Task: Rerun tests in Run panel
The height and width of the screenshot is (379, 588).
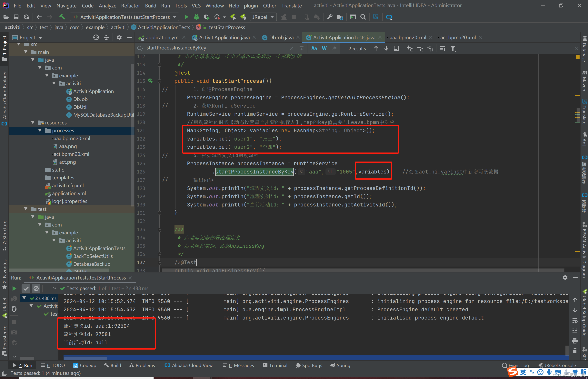Action: pyautogui.click(x=14, y=289)
